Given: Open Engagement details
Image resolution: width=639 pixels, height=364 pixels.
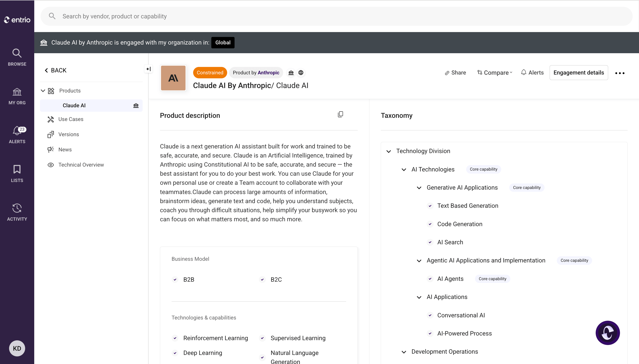Looking at the screenshot, I should tap(579, 72).
